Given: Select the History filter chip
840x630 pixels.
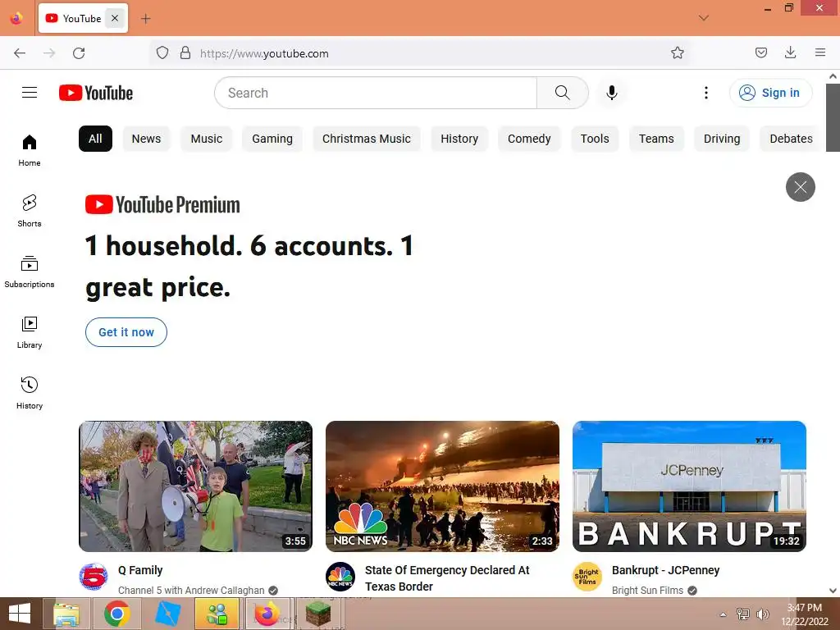Looking at the screenshot, I should [459, 139].
